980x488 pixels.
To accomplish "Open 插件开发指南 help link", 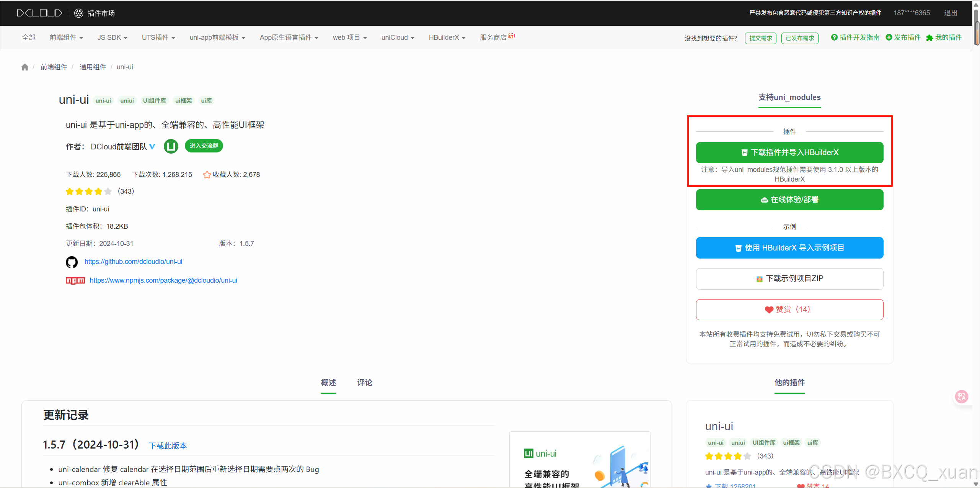I will click(855, 38).
